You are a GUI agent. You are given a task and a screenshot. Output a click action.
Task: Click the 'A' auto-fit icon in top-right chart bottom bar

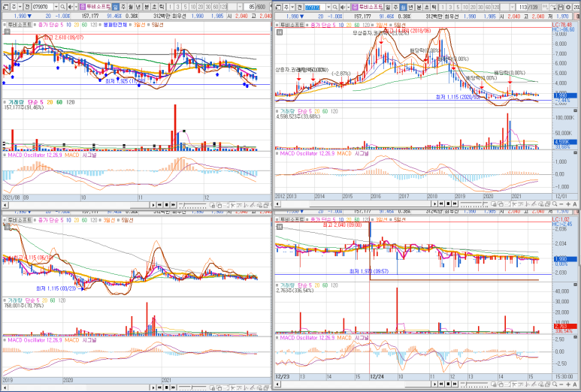tap(575, 204)
